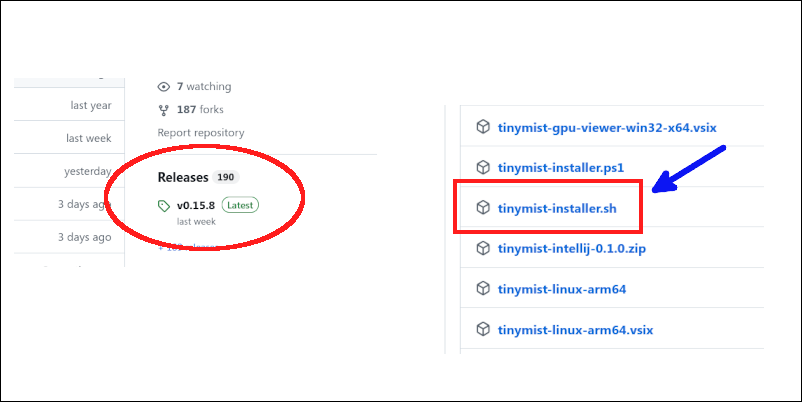Click the fork icon beside 187 forks

pyautogui.click(x=164, y=109)
